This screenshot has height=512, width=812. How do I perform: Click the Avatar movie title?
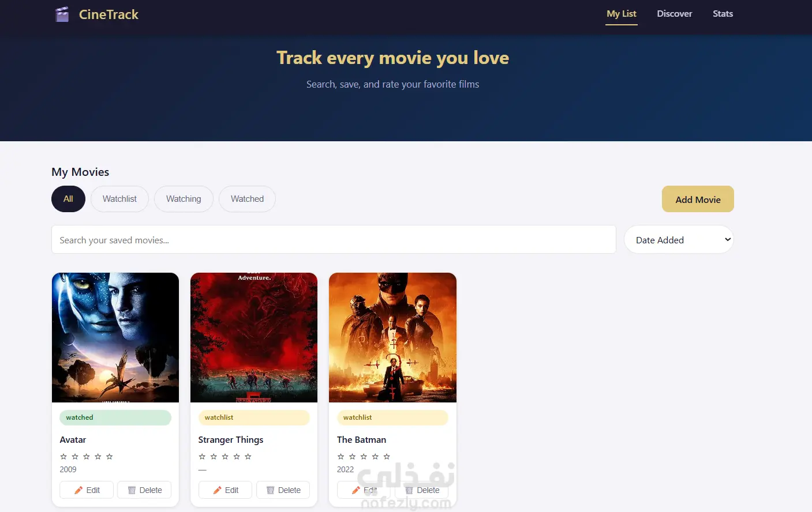coord(73,440)
